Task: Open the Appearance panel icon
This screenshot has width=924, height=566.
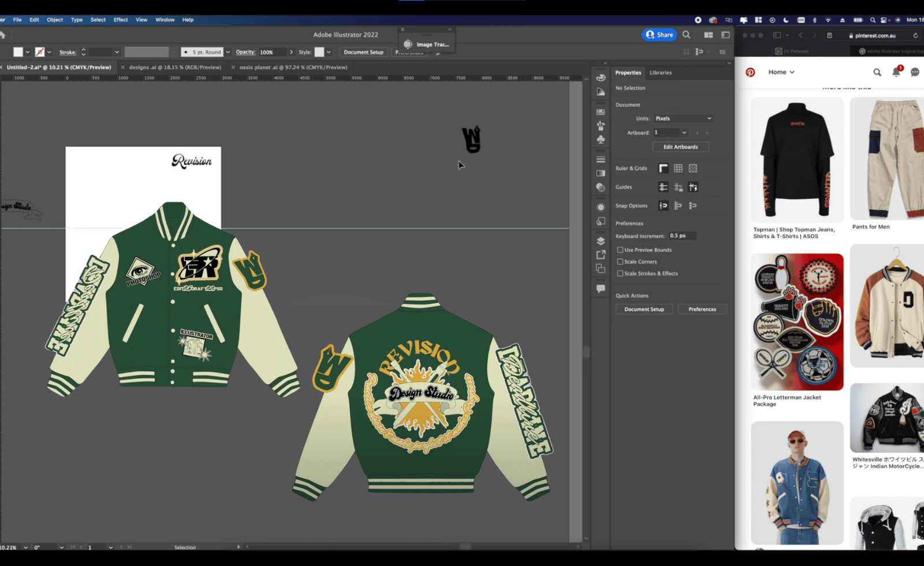Action: click(x=601, y=207)
